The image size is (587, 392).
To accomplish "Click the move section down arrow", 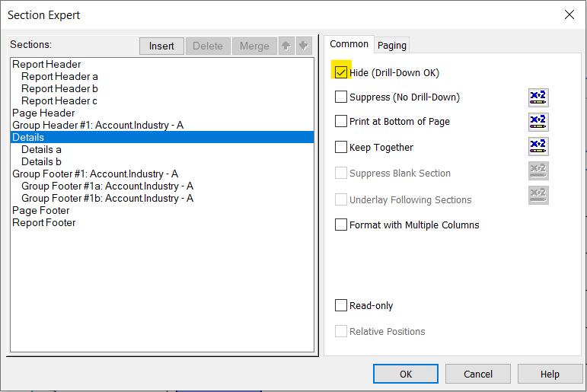I will point(304,46).
